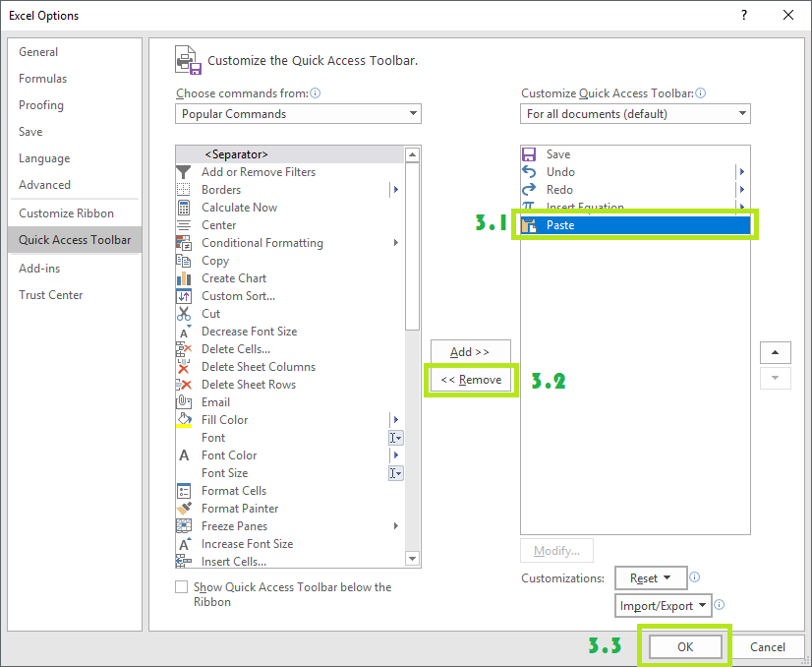Viewport: 812px width, 667px height.
Task: Pick the Delete Sheet Rows icon
Action: coord(183,385)
